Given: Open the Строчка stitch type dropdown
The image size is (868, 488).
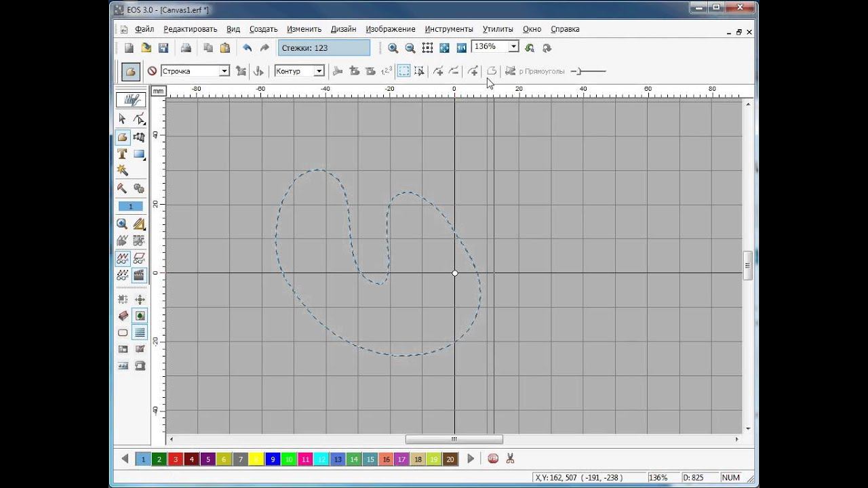Looking at the screenshot, I should pyautogui.click(x=224, y=71).
